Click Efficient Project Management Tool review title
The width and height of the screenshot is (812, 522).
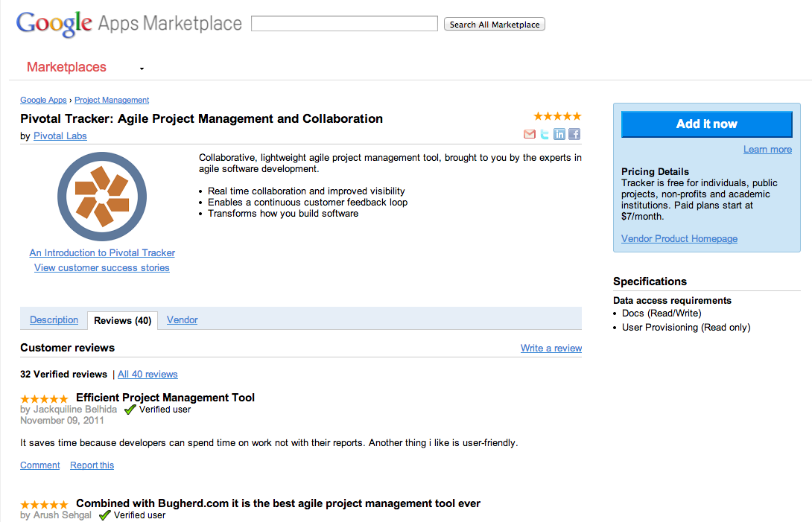point(165,398)
